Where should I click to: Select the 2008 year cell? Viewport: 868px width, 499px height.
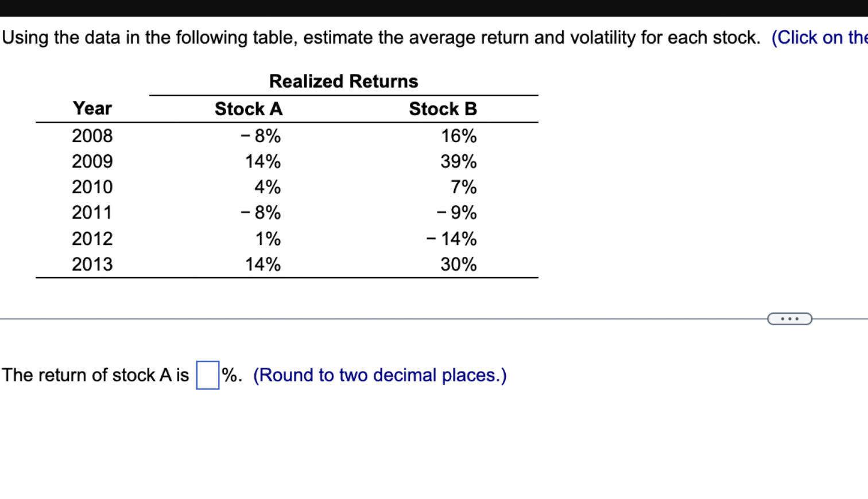pos(92,136)
